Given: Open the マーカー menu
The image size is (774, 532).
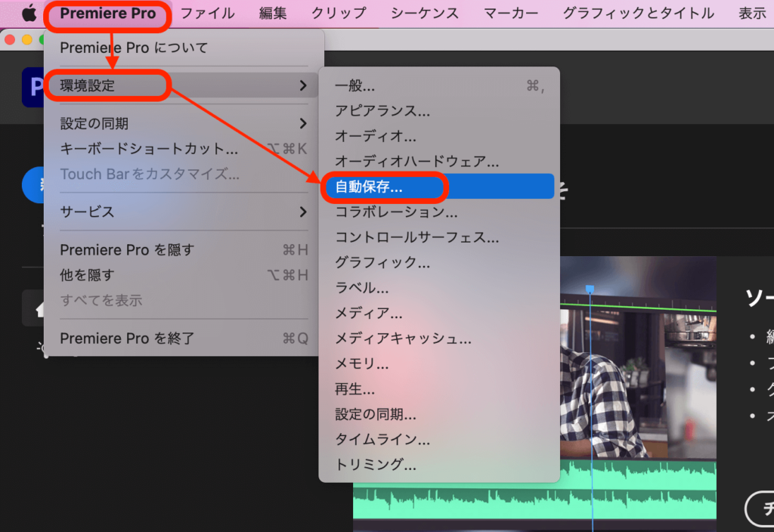Looking at the screenshot, I should 510,14.
